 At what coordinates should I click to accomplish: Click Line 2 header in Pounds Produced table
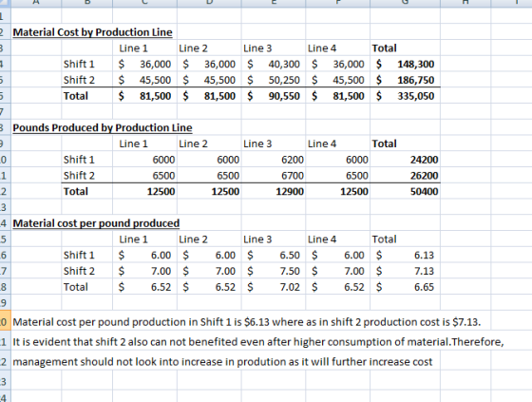pos(209,144)
